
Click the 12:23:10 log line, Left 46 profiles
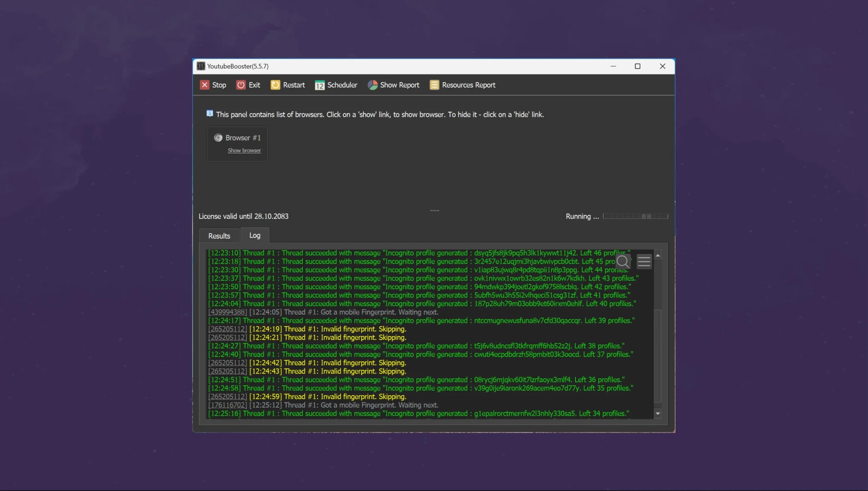(x=419, y=253)
